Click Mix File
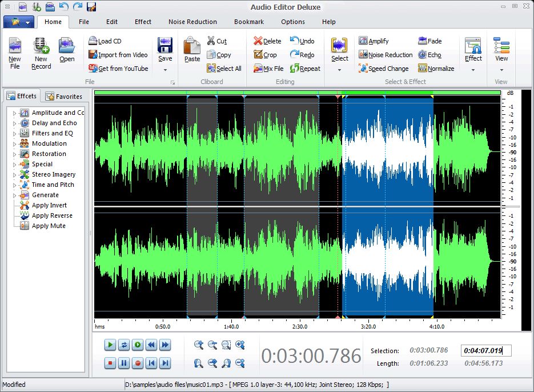Viewport: 534px width, 392px height. pyautogui.click(x=268, y=69)
